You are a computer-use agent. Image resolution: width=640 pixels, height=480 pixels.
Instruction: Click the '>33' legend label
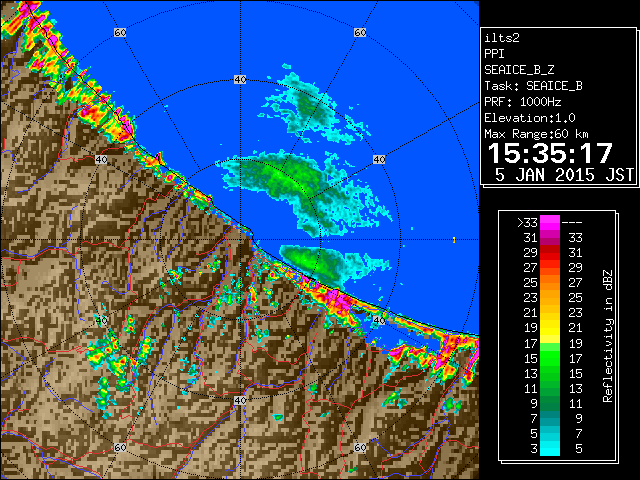click(x=527, y=222)
